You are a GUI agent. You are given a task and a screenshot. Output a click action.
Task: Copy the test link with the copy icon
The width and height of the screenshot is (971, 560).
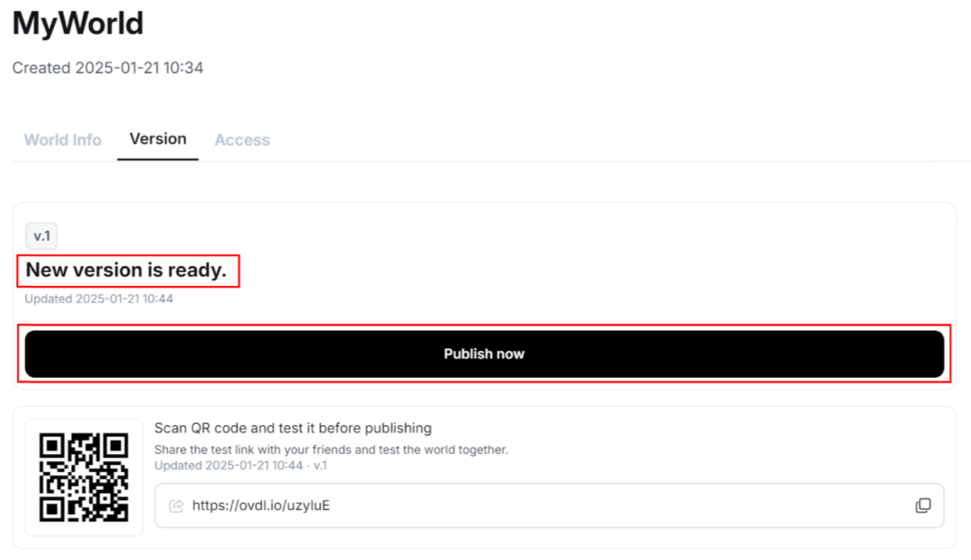[x=923, y=505]
